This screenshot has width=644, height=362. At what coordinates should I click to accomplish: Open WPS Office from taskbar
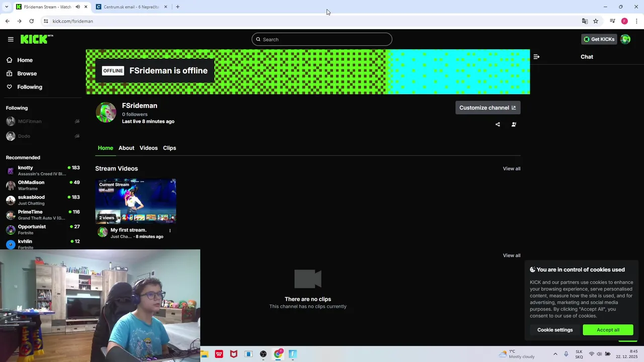[219, 354]
